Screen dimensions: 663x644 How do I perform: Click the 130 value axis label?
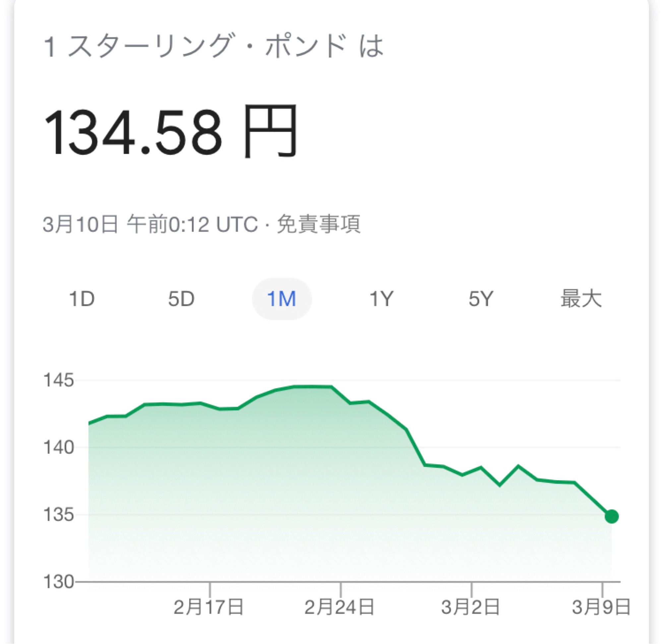click(59, 582)
